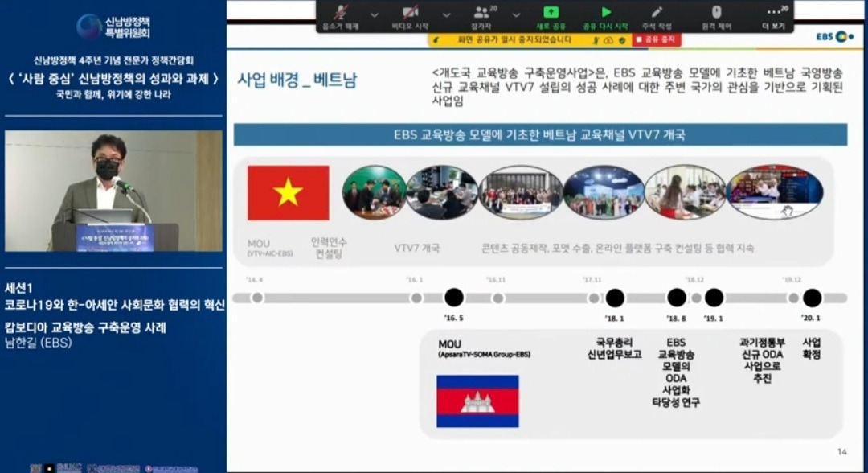Viewport: 868px width, 473px height.
Task: Click the last oval photo with hand cursor
Action: click(x=775, y=191)
